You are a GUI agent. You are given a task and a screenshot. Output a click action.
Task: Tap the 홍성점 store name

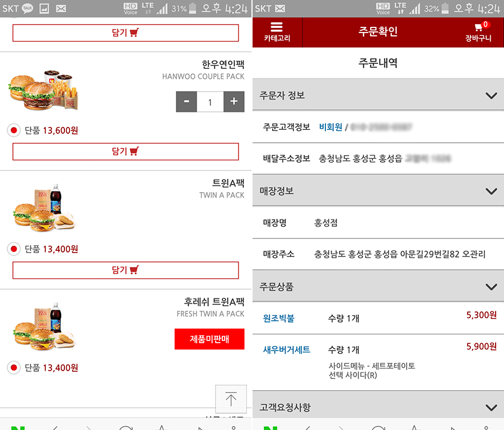[325, 223]
